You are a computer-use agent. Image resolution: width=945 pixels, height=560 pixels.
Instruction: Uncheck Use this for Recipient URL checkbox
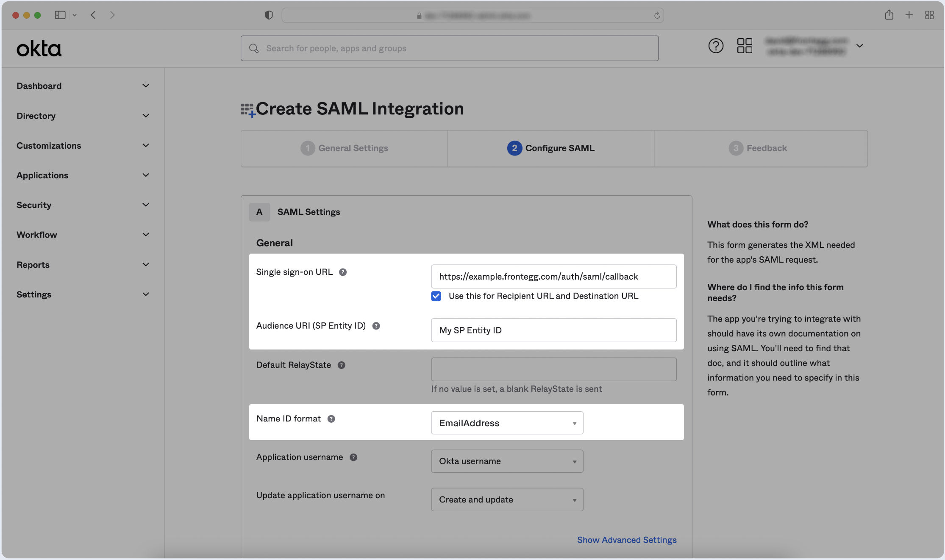(436, 296)
